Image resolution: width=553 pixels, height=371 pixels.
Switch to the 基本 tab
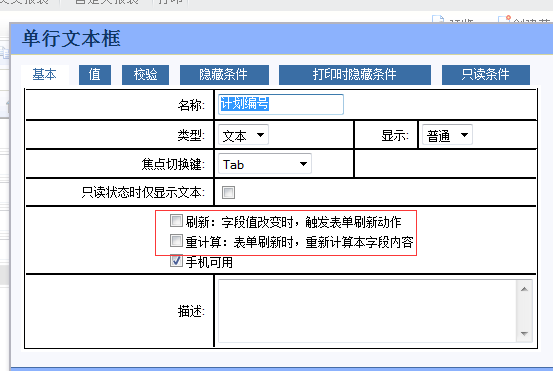coord(45,74)
